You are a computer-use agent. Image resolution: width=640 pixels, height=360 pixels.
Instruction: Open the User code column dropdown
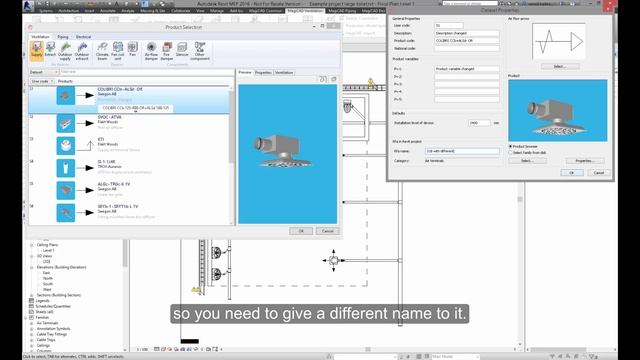coord(42,81)
